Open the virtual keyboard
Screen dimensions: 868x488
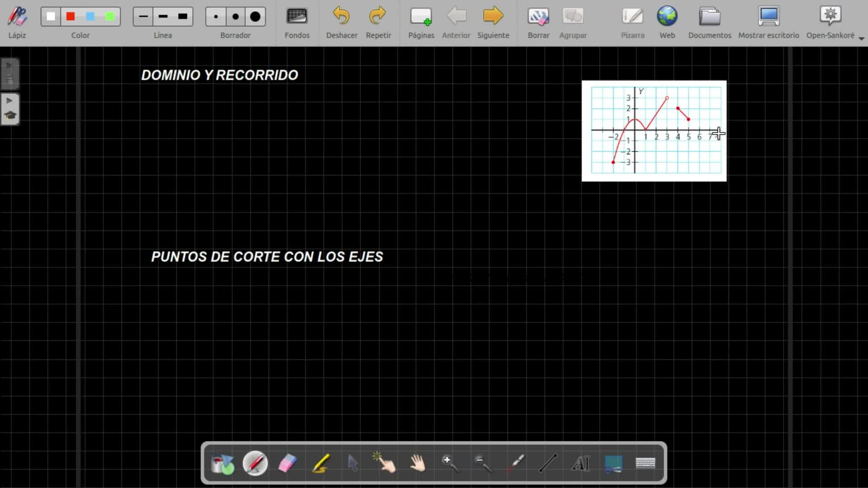[645, 463]
